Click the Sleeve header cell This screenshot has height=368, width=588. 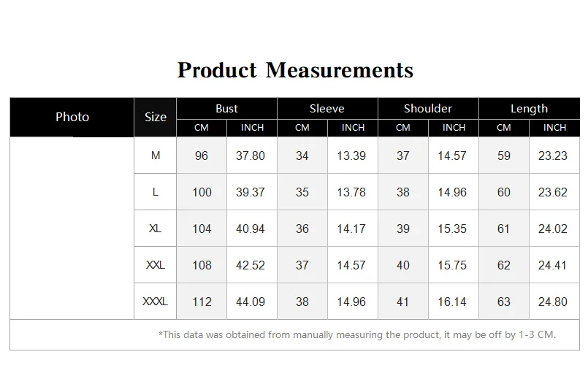click(x=327, y=109)
